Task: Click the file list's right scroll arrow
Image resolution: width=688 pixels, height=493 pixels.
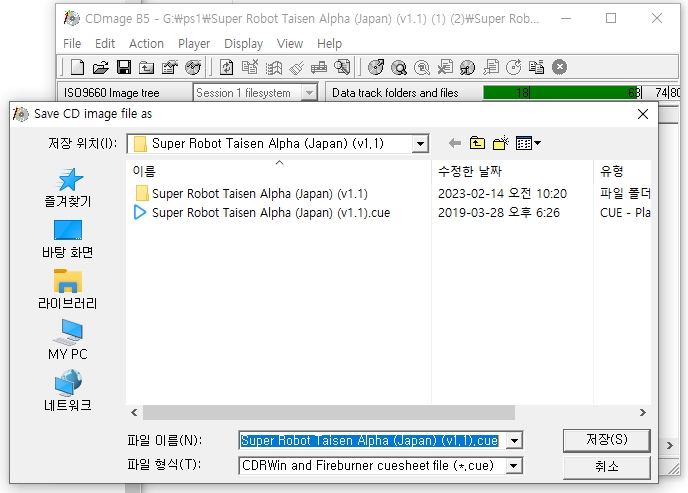Action: coord(642,413)
